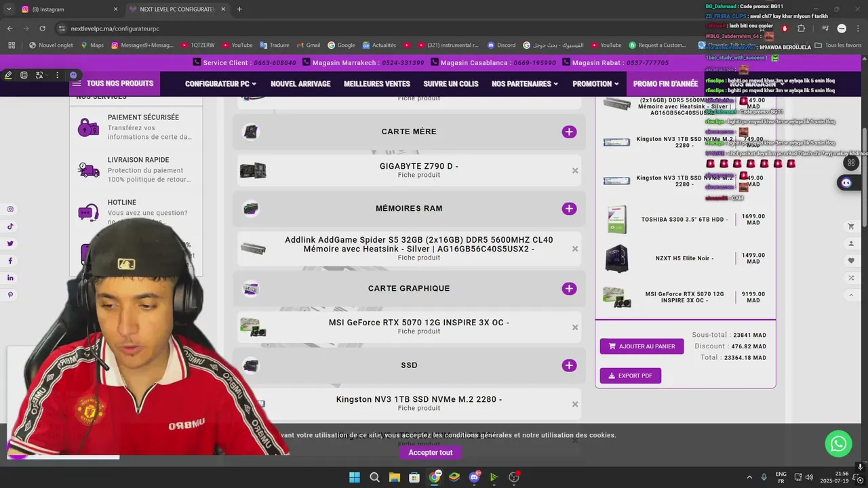Open the Chrome apps grid icon

(11, 45)
